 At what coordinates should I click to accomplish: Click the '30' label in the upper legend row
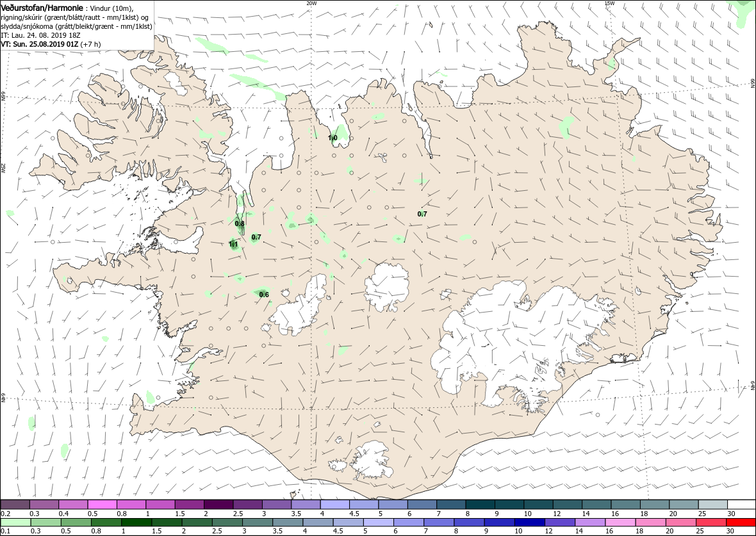coord(730,514)
